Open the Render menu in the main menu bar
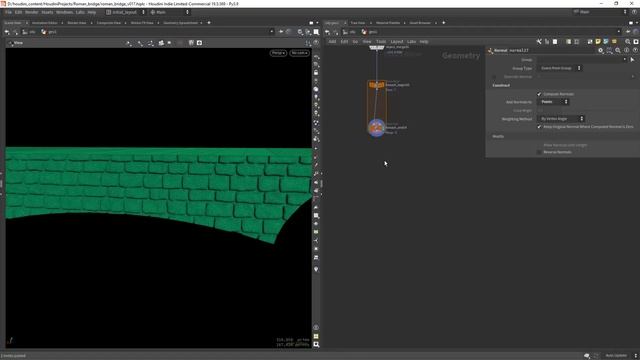 coord(31,12)
